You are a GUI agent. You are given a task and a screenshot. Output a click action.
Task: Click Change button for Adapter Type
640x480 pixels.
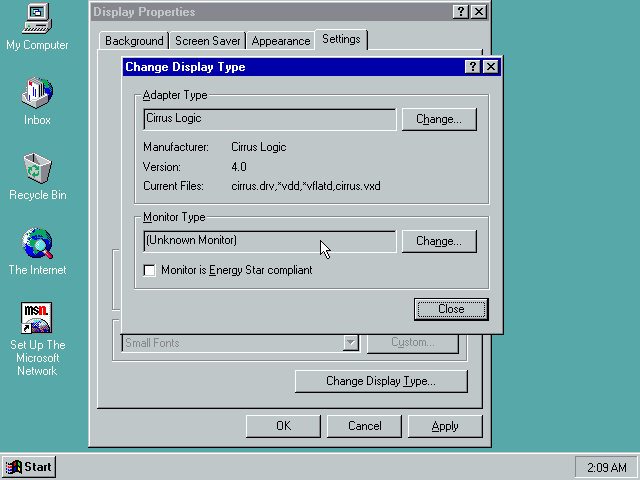[439, 119]
